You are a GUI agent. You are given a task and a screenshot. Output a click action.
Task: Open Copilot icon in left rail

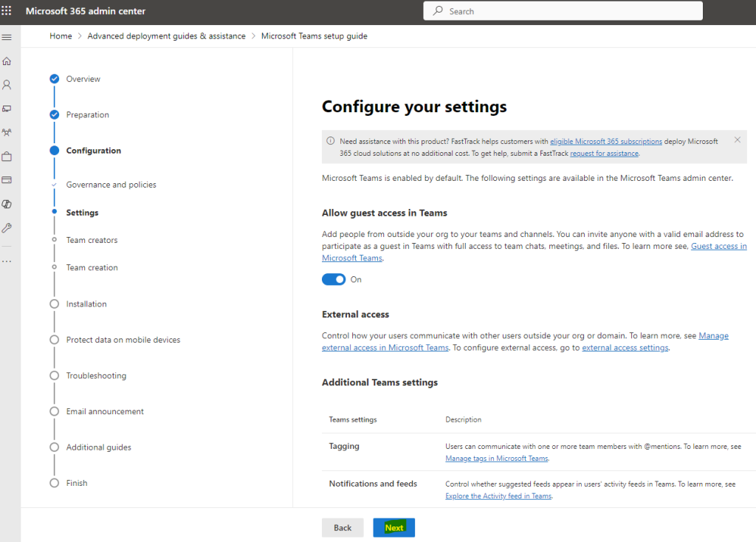click(7, 204)
